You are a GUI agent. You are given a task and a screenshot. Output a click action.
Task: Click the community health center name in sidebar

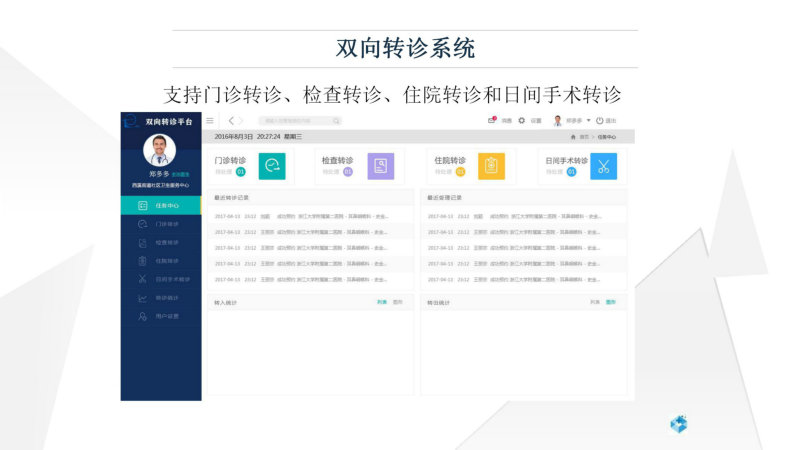(x=160, y=185)
